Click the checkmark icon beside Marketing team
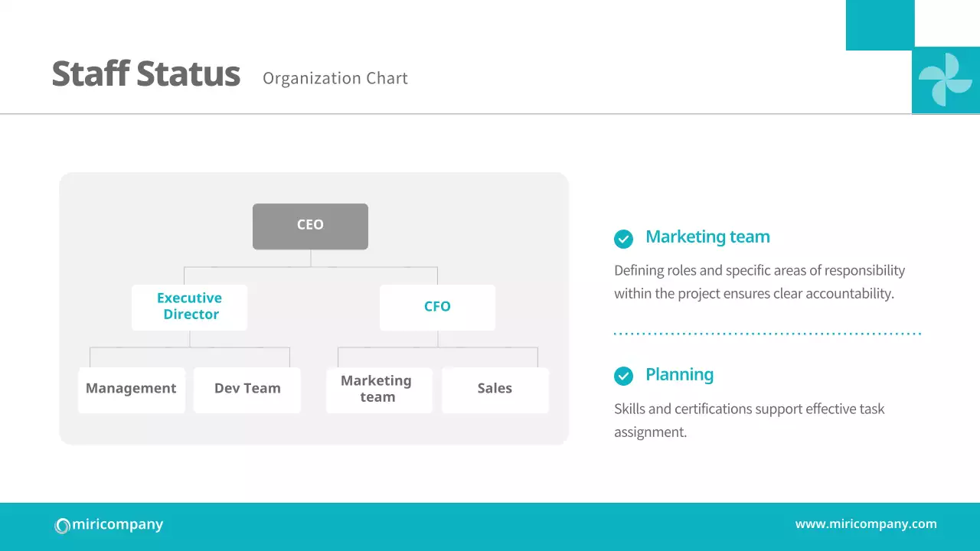 [623, 239]
